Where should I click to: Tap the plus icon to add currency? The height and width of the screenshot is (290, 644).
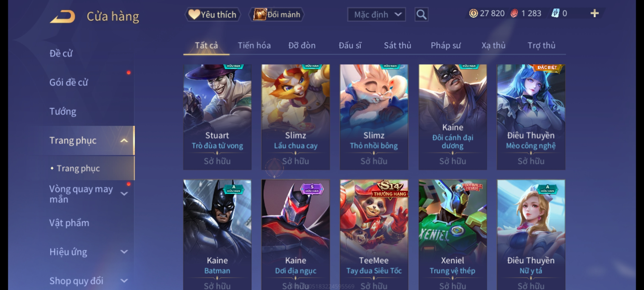point(595,13)
